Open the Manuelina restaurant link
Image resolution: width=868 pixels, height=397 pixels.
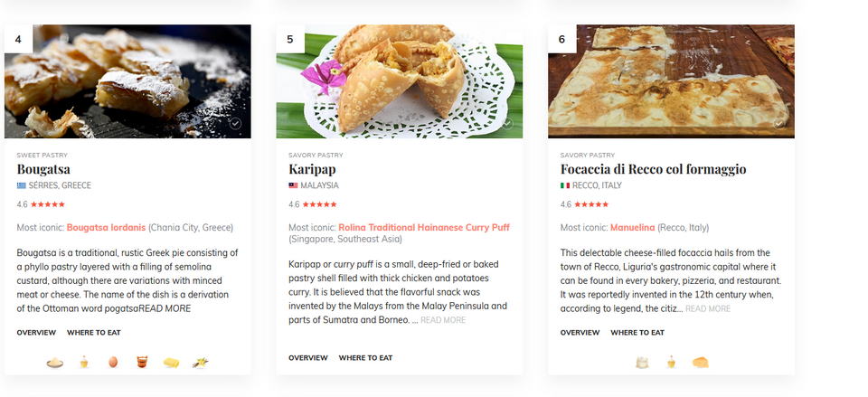click(x=632, y=228)
